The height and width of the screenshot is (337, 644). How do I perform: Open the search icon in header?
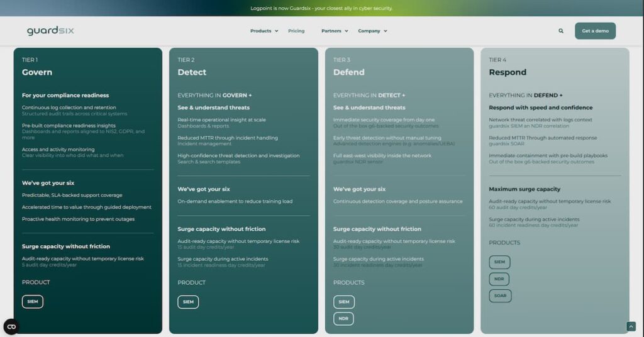coord(561,31)
